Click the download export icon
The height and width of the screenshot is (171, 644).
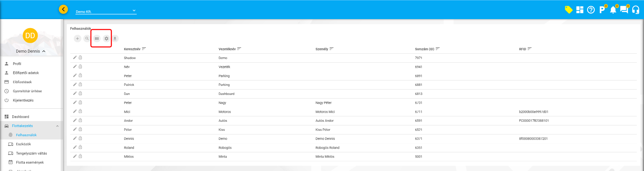[x=115, y=39]
